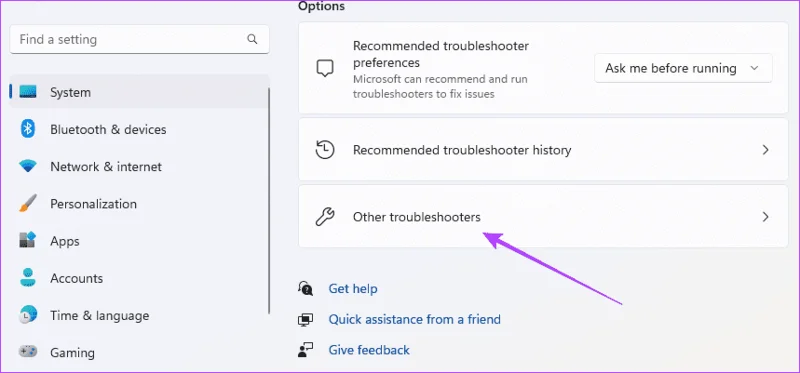Click the wrench icon for Other troubleshooters
800x373 pixels.
(x=325, y=217)
